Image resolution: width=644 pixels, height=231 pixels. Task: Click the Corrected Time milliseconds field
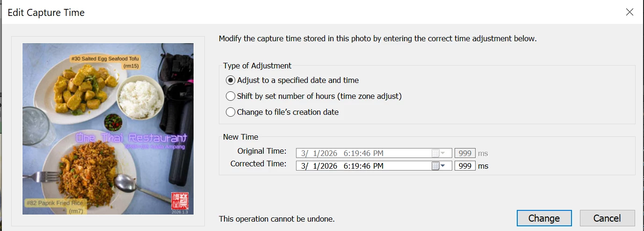click(464, 166)
